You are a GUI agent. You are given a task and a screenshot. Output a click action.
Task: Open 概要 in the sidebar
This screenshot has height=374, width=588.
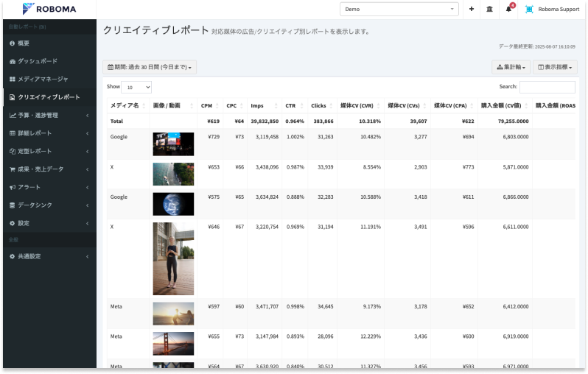(24, 43)
